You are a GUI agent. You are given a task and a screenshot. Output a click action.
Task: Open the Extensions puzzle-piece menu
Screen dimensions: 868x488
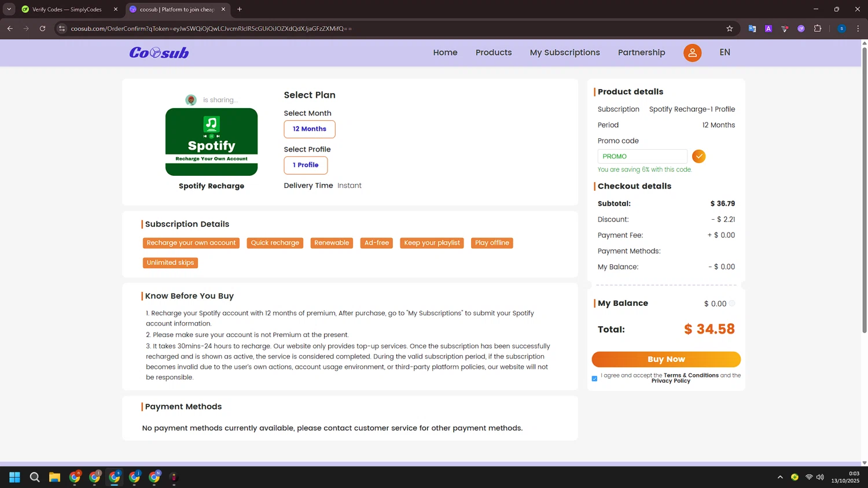(817, 28)
